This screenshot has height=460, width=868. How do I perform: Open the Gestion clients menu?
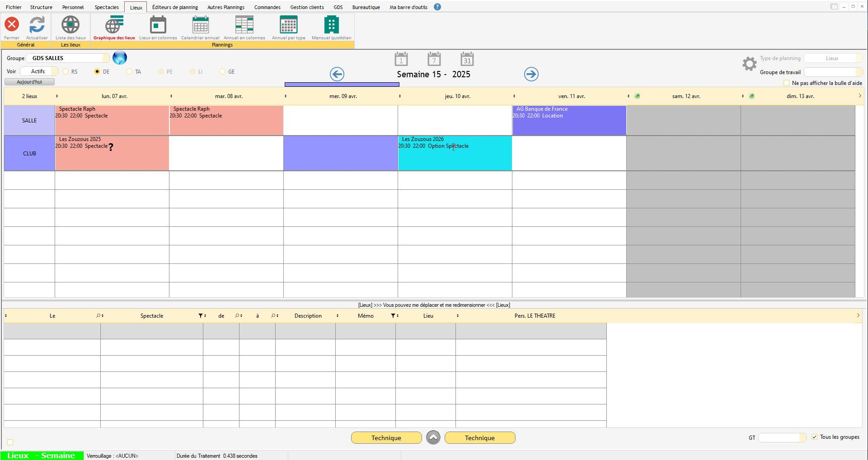(307, 7)
